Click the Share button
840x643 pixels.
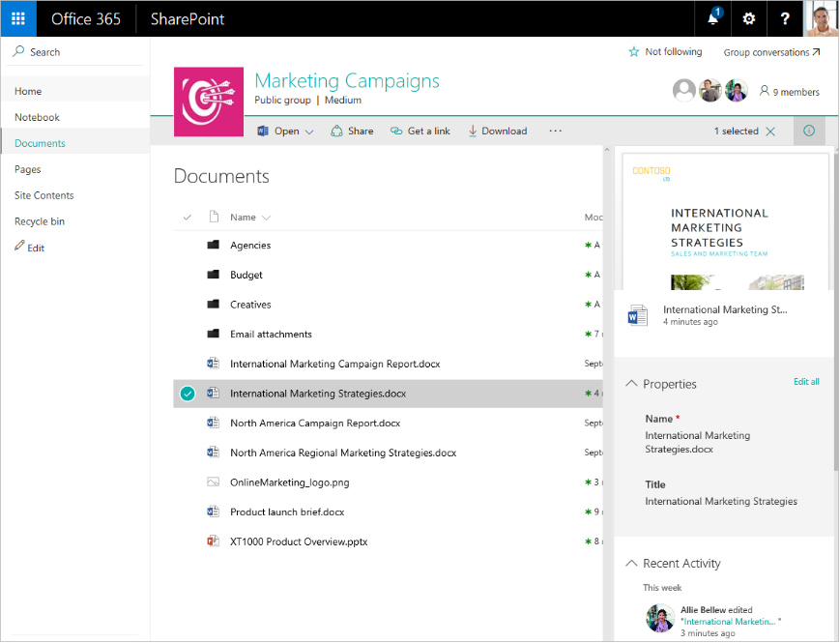[x=352, y=131]
